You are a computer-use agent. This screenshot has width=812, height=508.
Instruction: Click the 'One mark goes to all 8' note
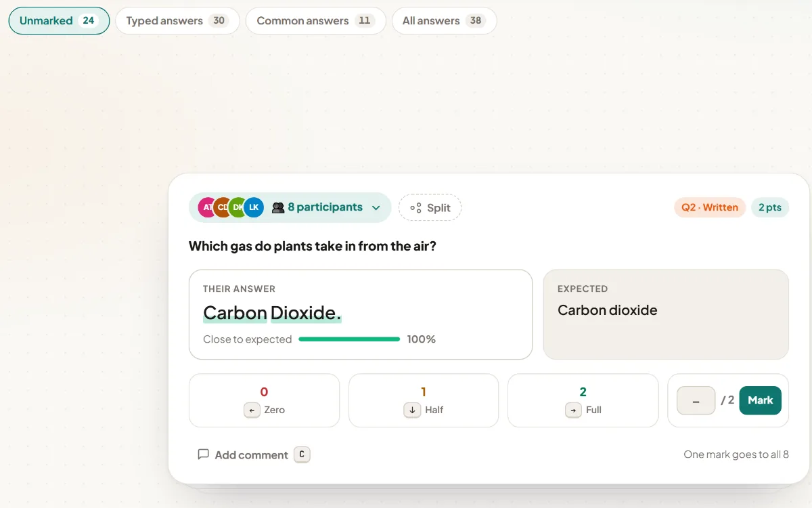736,454
